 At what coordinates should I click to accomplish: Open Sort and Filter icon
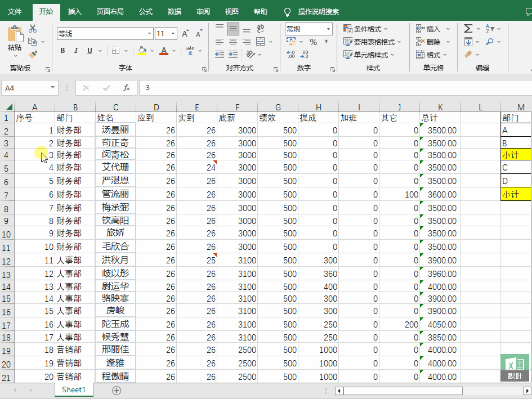tap(490, 29)
